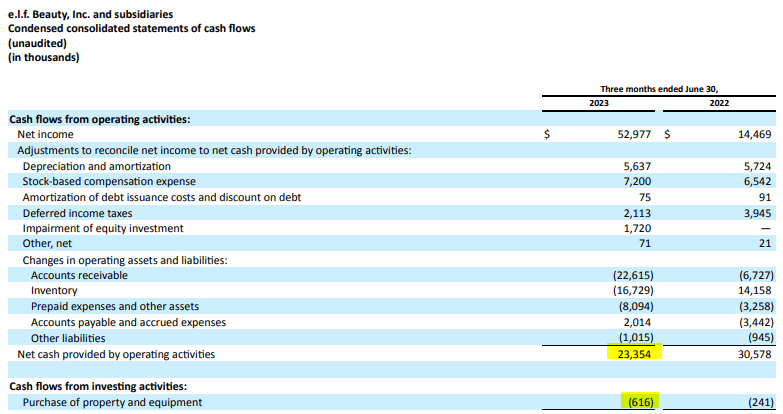
Task: Select the 2022 column header
Action: (x=719, y=103)
